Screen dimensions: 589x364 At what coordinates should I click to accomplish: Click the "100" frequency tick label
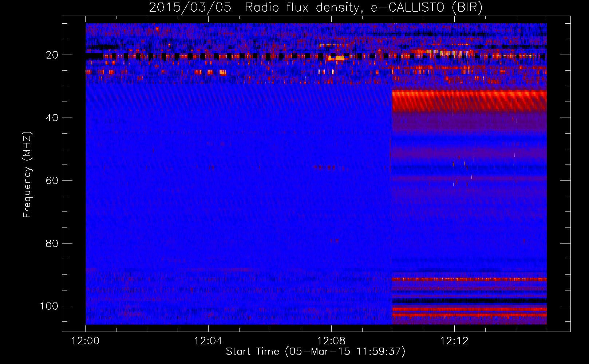pyautogui.click(x=49, y=306)
